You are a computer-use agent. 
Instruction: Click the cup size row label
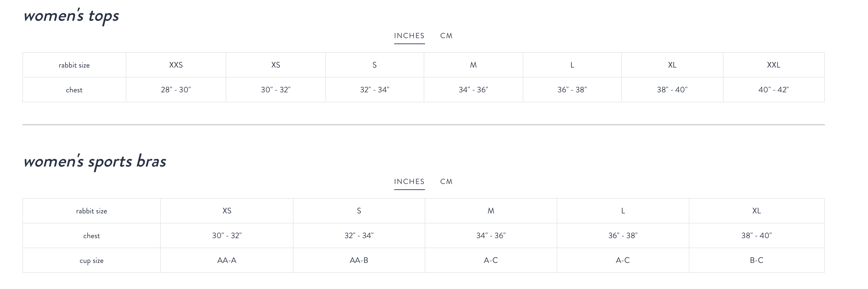[91, 261]
